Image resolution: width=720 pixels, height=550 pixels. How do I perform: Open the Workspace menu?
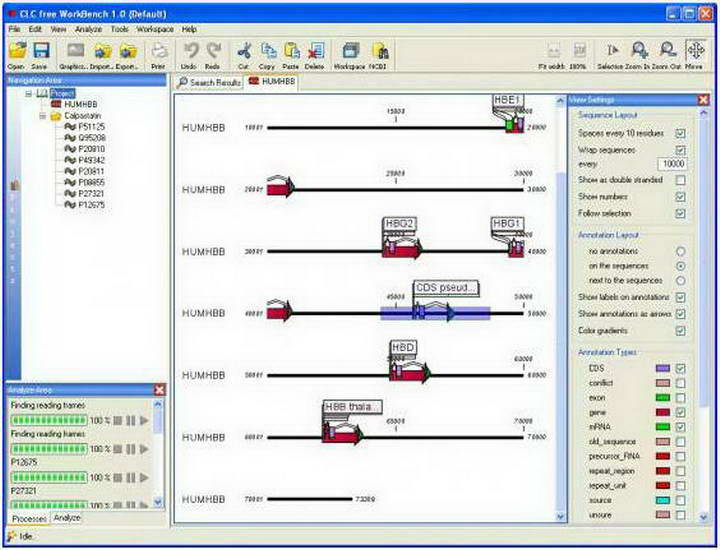[x=155, y=29]
